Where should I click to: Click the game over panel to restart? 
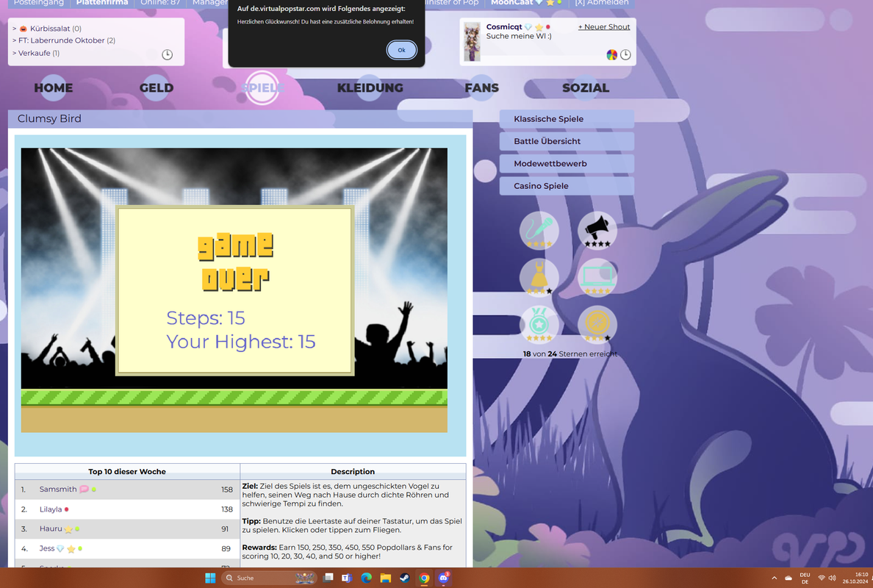pos(234,290)
